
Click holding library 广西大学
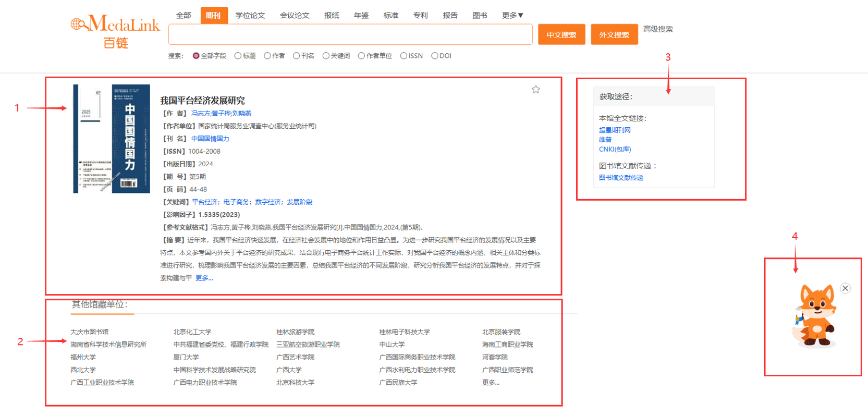coord(289,370)
